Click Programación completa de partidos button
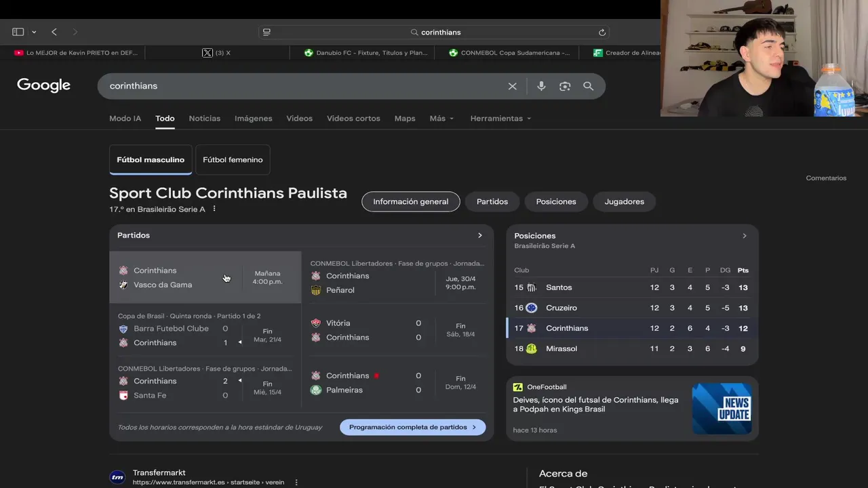The image size is (868, 488). click(412, 427)
